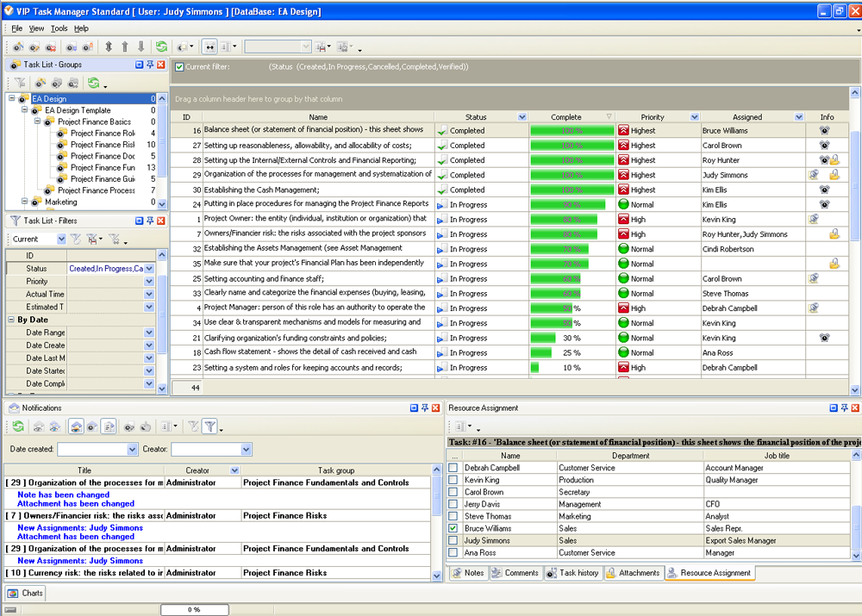Switch to the Task history tab
The image size is (862, 616).
click(x=572, y=573)
